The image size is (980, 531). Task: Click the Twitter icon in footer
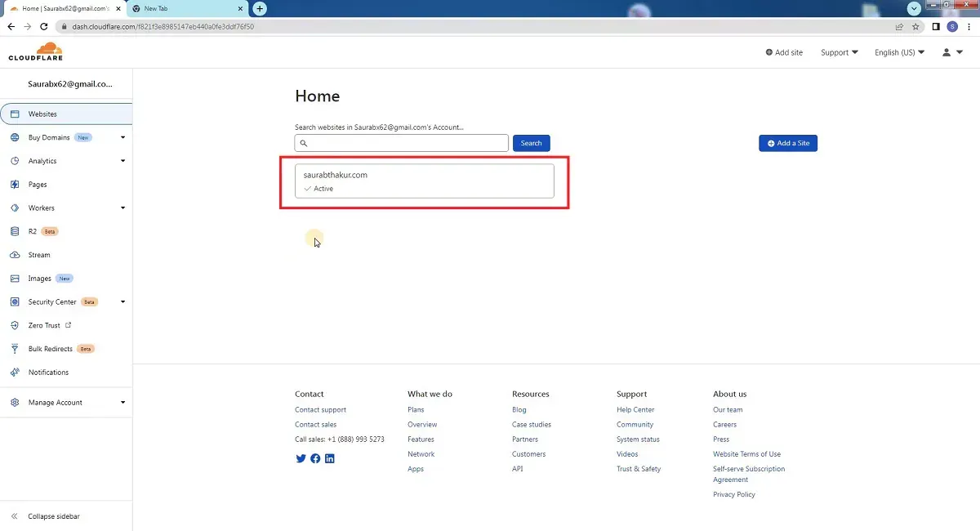301,458
